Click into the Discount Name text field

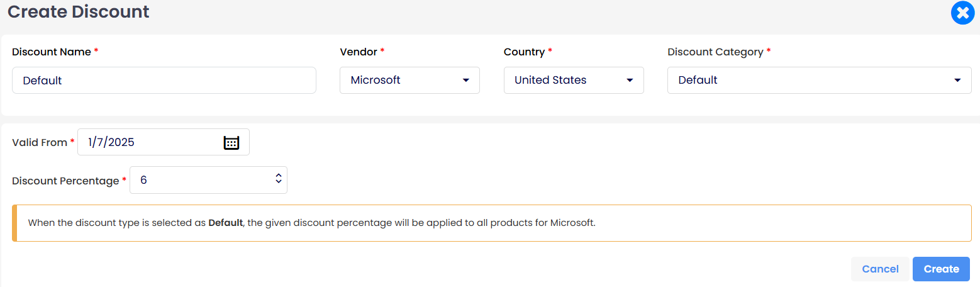164,81
